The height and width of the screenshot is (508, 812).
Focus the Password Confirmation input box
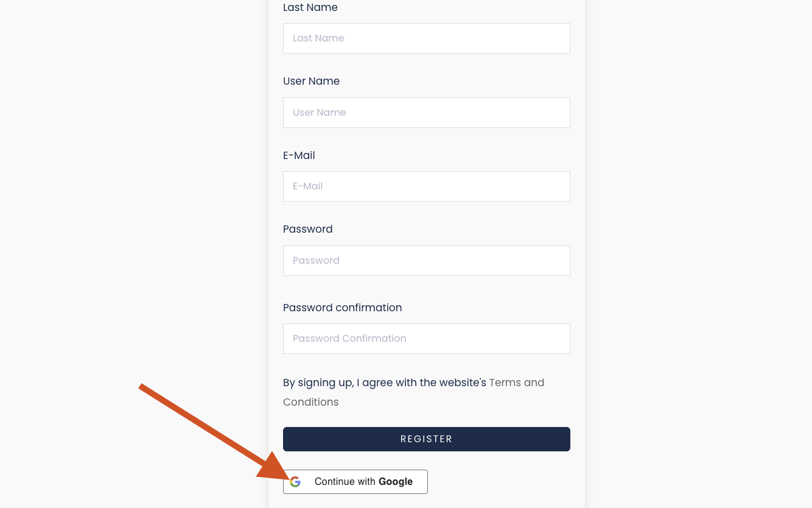click(x=426, y=339)
